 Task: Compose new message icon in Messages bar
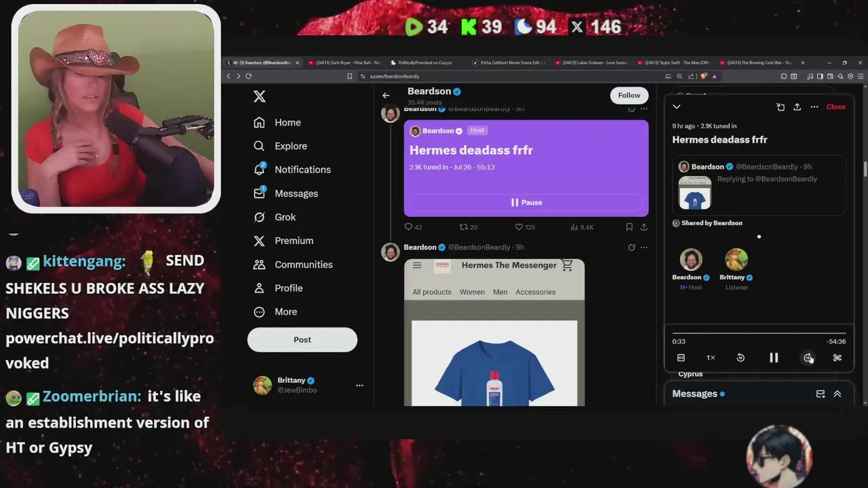pyautogui.click(x=821, y=394)
